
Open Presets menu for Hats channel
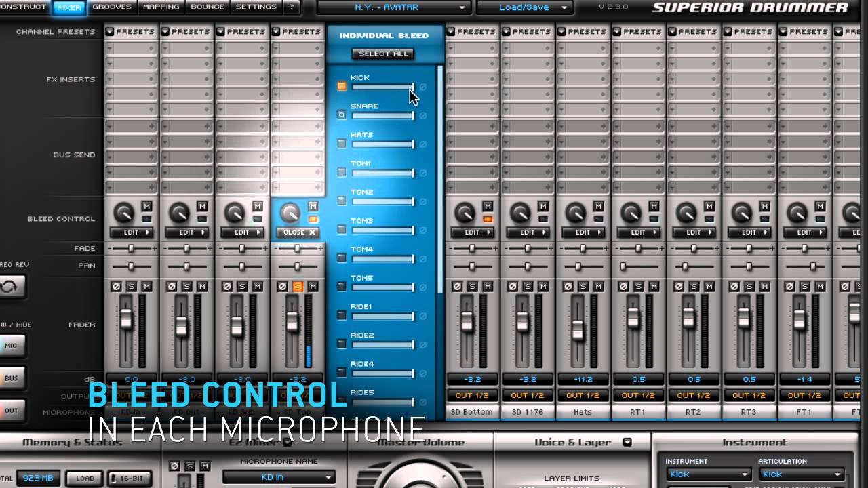tap(583, 31)
